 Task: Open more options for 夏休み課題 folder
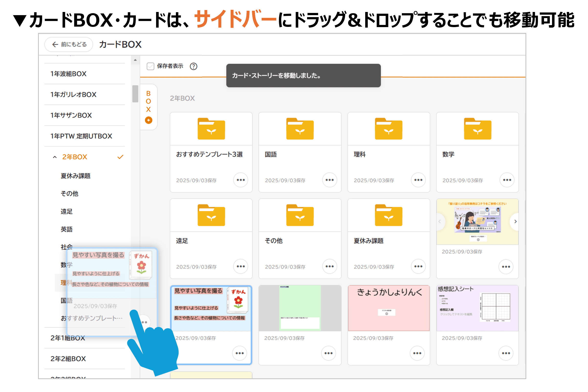pos(418,266)
